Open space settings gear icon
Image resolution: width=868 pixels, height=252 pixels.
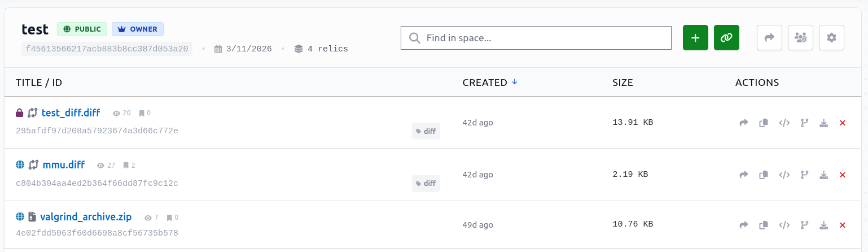(x=831, y=38)
